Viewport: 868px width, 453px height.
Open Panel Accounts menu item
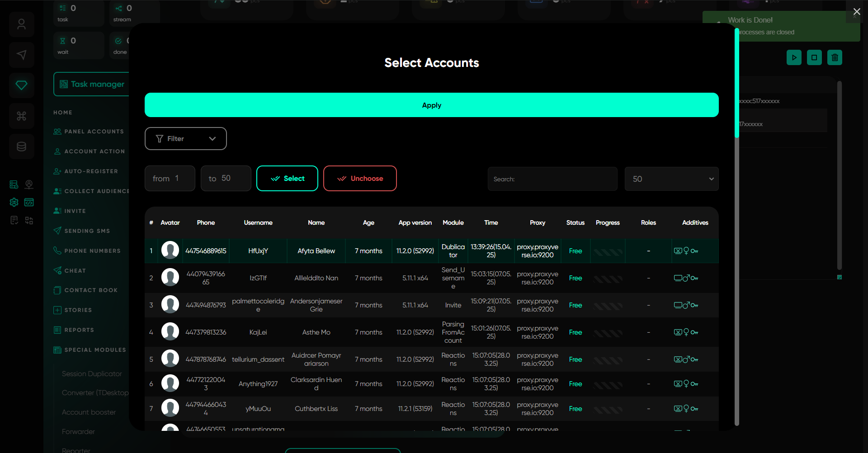click(94, 132)
